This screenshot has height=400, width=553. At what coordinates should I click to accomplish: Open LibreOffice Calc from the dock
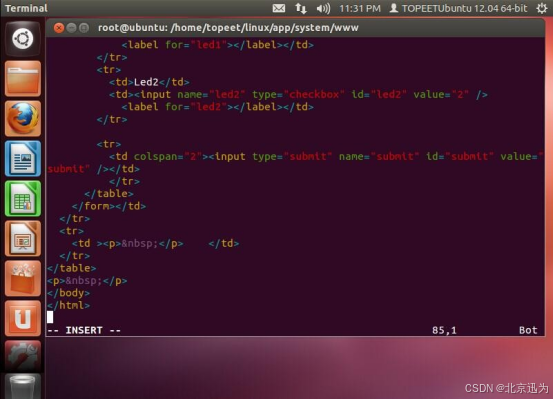[x=23, y=199]
